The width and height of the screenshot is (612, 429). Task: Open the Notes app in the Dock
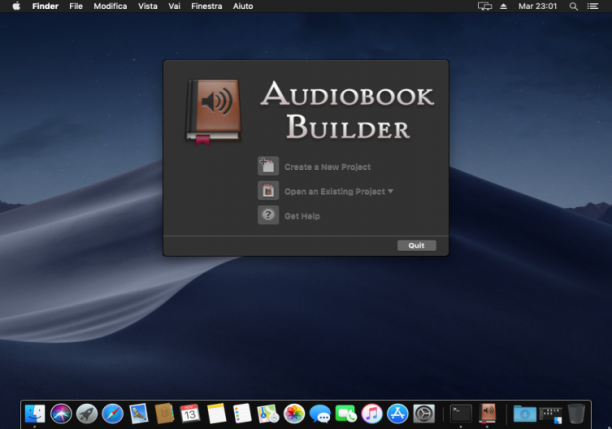216,413
